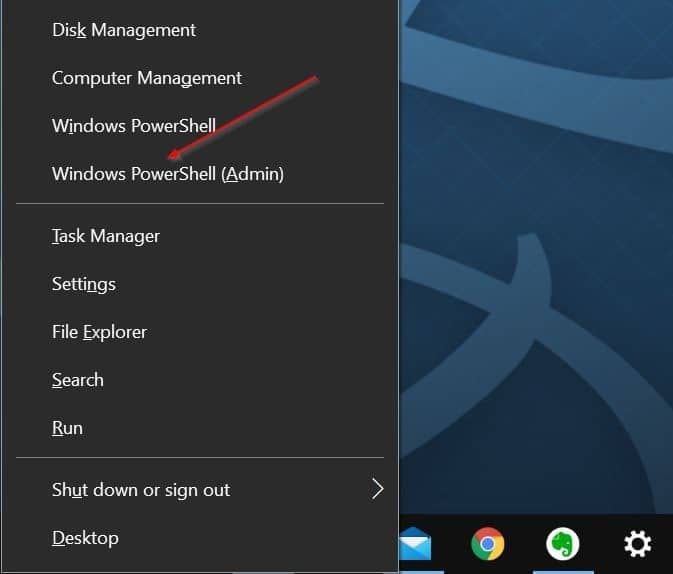Open Settings gear icon in taskbar
Screen dimensions: 673x574
click(x=637, y=544)
